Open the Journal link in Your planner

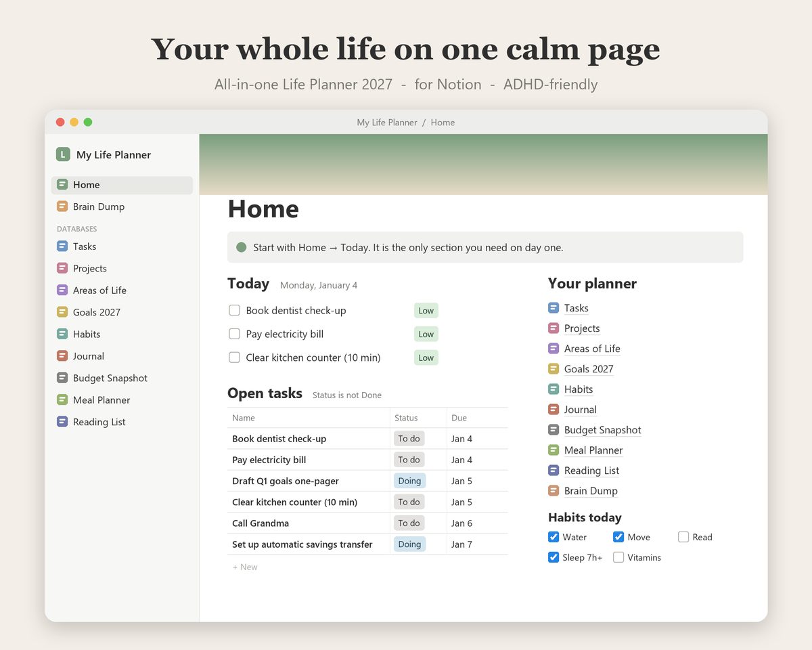coord(581,410)
